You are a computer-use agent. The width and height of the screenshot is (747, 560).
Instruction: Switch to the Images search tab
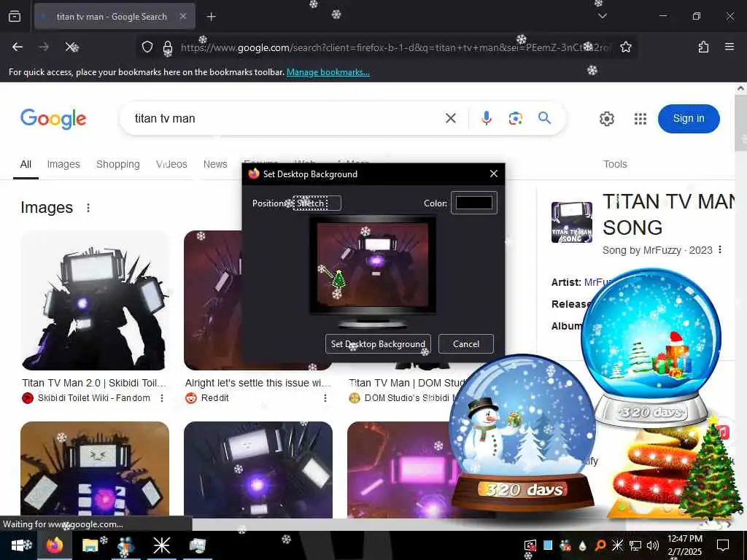(63, 164)
